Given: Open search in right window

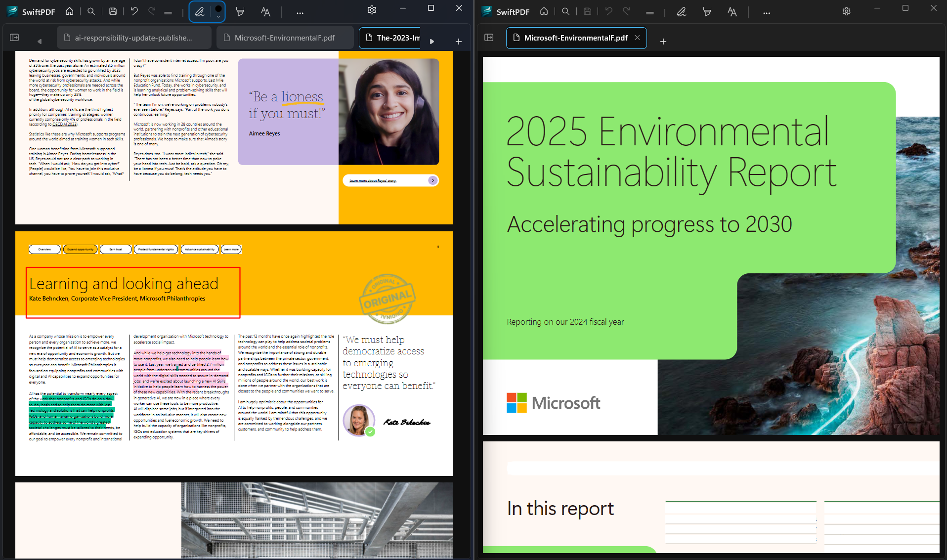Looking at the screenshot, I should 565,11.
